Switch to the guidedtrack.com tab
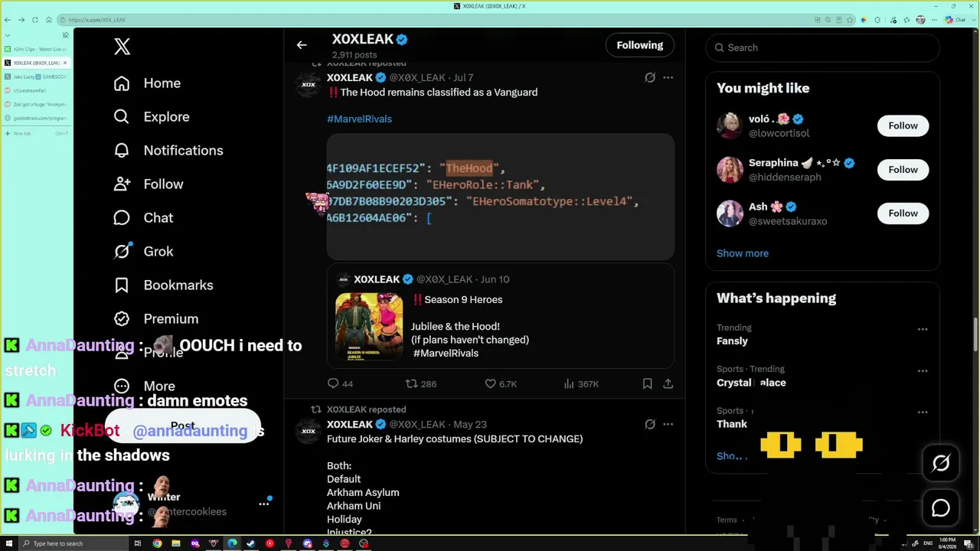This screenshot has width=980, height=551. pos(37,118)
